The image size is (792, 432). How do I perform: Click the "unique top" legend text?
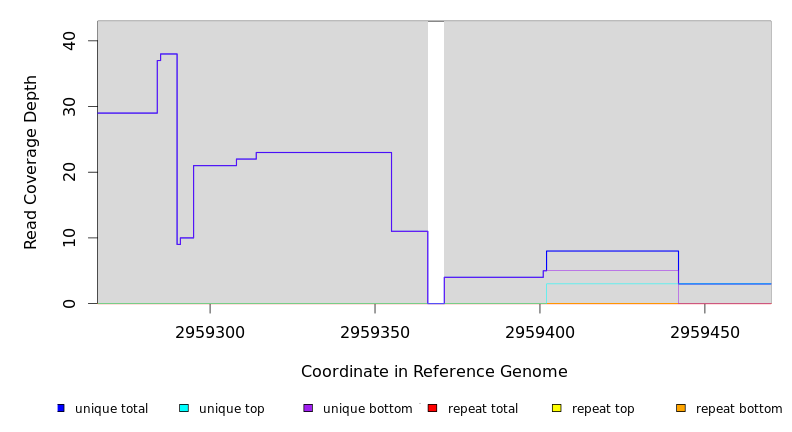[x=232, y=409]
